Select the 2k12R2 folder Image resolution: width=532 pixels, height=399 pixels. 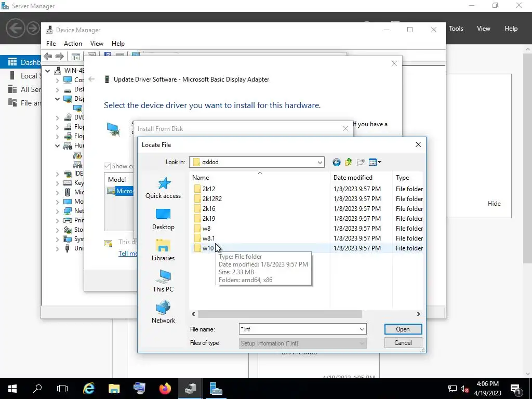point(212,199)
